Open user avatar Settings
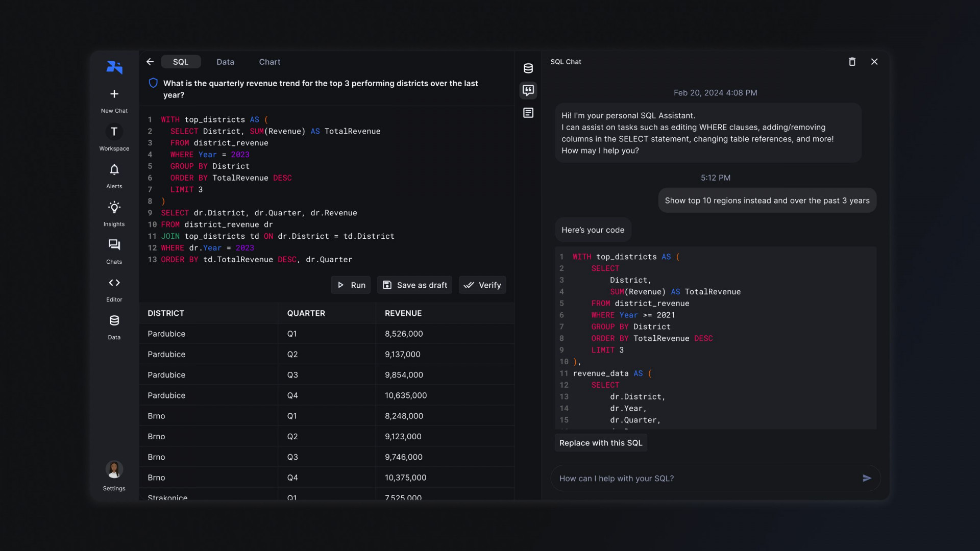980x551 pixels. click(114, 469)
